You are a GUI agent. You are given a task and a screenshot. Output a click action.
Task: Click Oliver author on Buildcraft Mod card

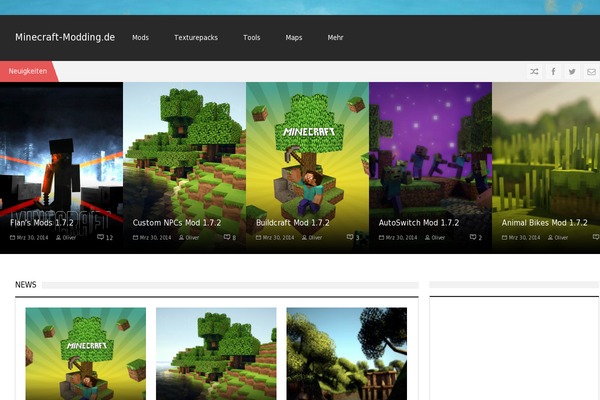pos(315,238)
